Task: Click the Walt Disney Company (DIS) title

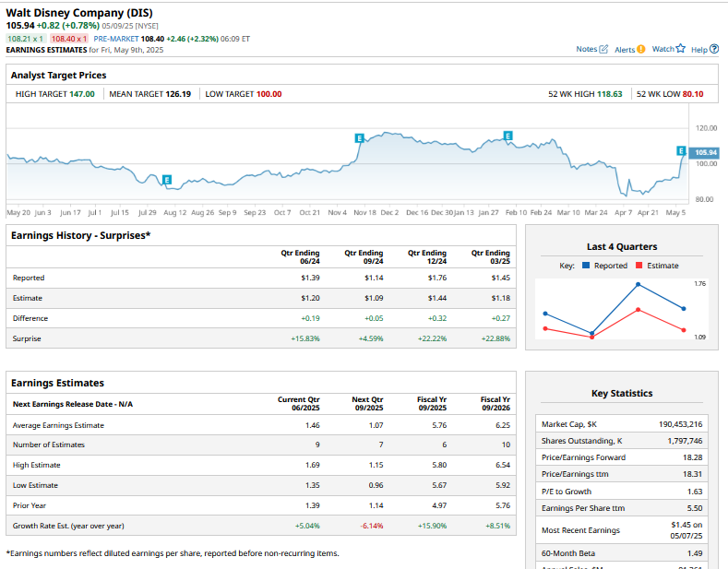Action: pyautogui.click(x=78, y=13)
